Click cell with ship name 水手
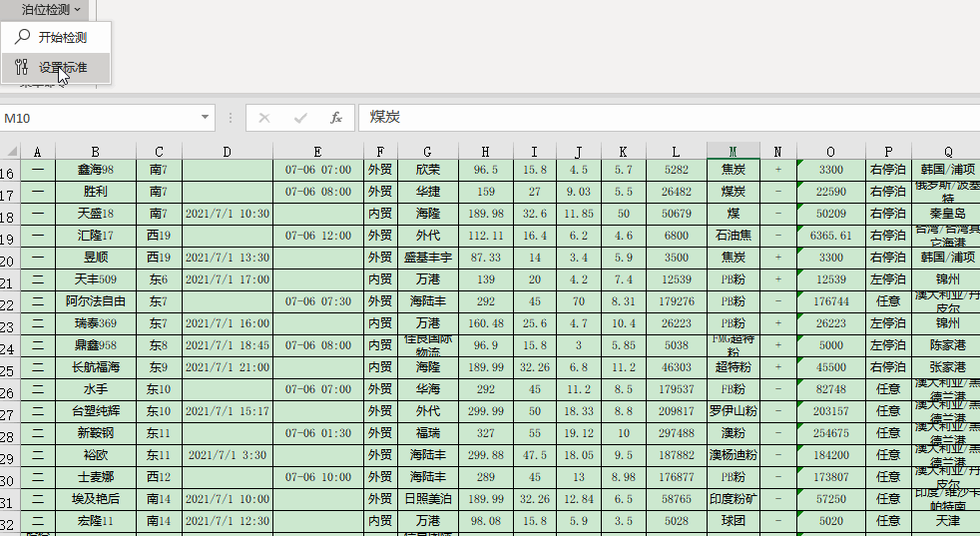 click(96, 388)
